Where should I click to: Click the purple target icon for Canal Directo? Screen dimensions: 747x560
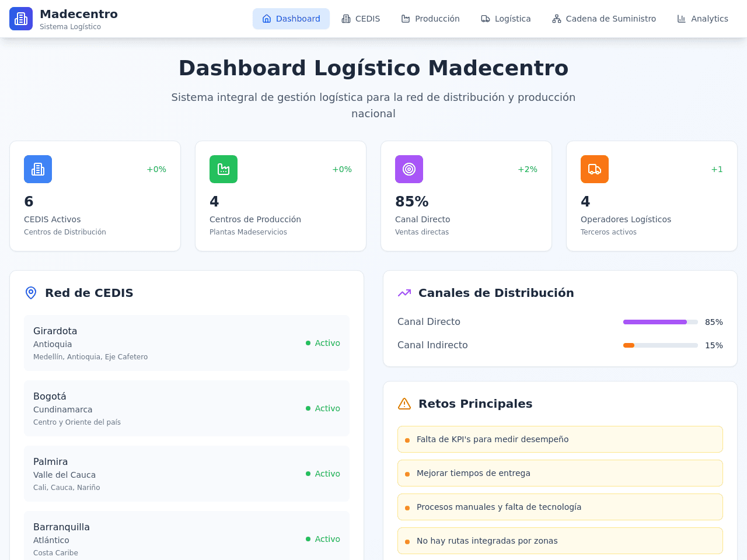click(409, 169)
